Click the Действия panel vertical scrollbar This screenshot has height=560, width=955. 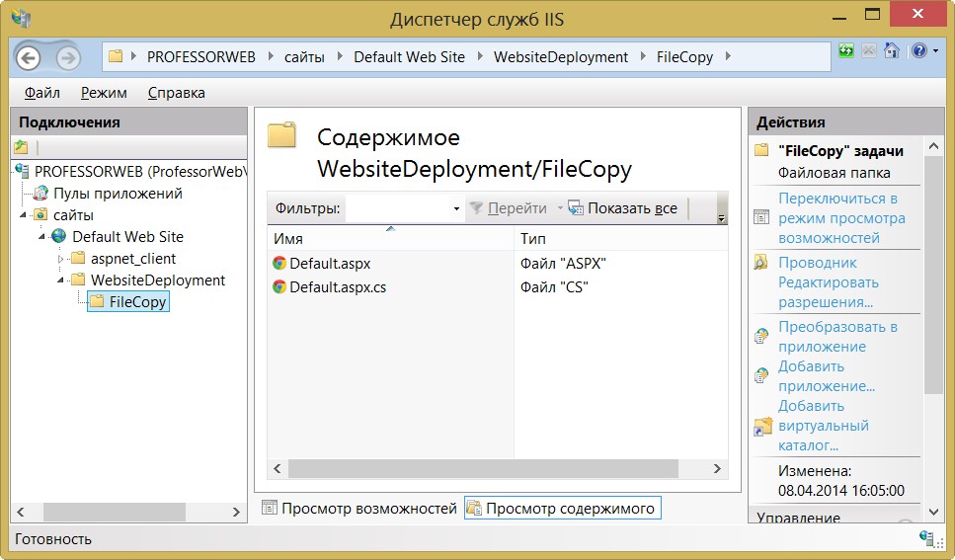click(933, 275)
